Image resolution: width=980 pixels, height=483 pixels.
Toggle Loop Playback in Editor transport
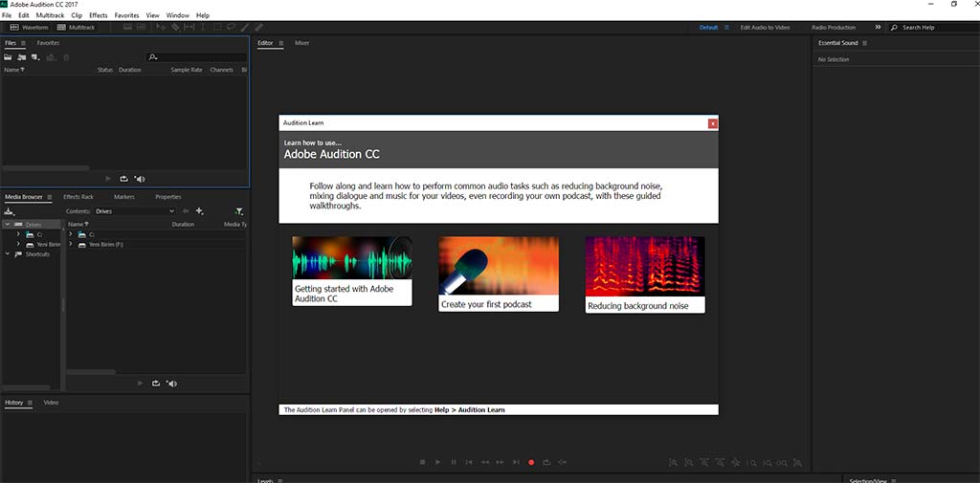point(546,462)
